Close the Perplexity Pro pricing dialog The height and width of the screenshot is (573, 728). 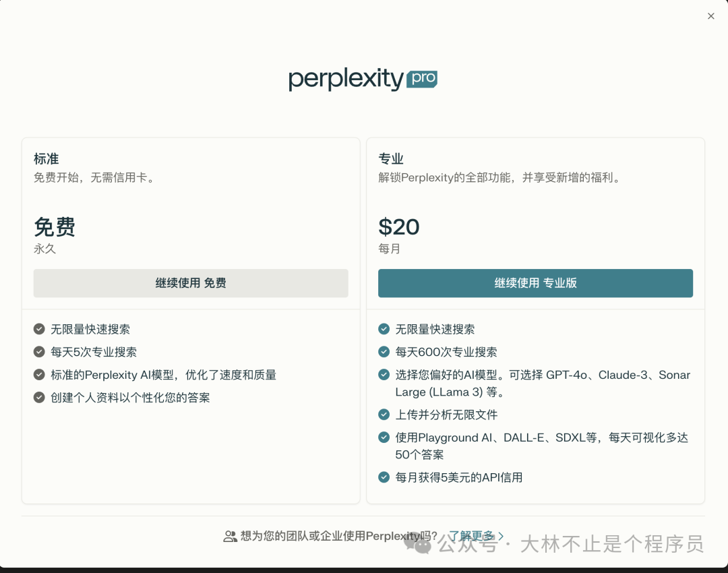point(711,16)
